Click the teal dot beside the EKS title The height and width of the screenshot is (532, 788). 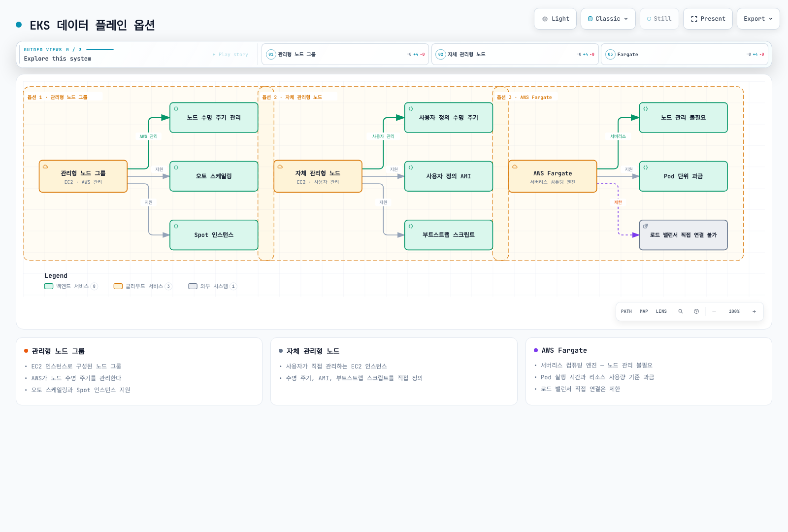pyautogui.click(x=19, y=24)
